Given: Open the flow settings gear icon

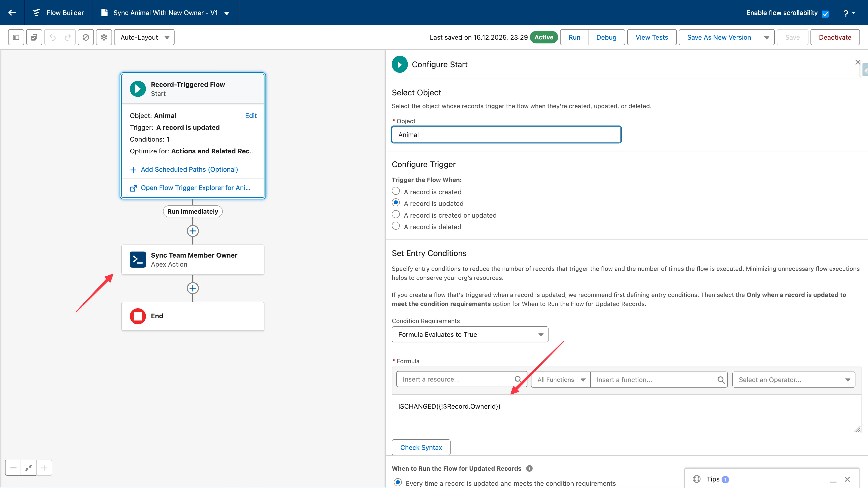Looking at the screenshot, I should [x=104, y=37].
